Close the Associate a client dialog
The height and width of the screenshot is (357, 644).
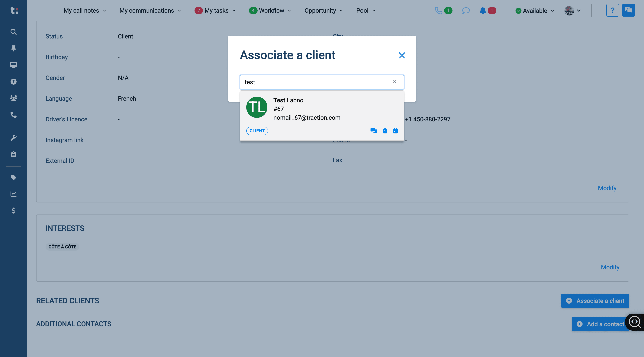[x=402, y=55]
